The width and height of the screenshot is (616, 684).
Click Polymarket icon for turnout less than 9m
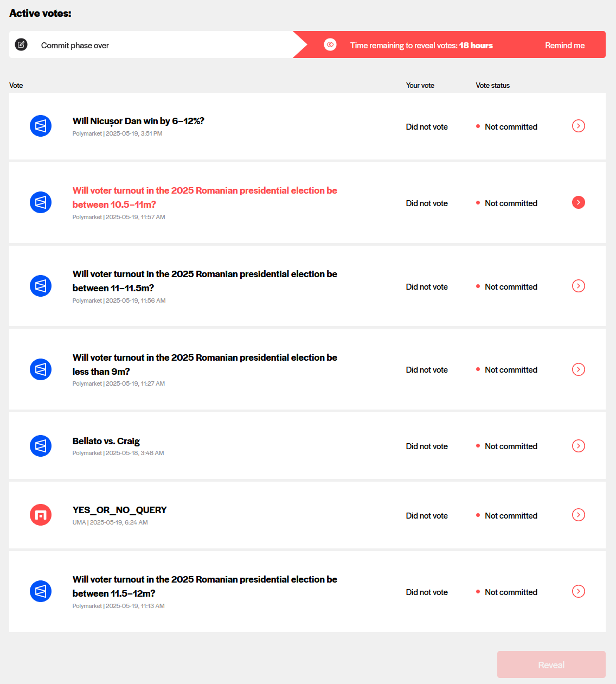pos(41,369)
